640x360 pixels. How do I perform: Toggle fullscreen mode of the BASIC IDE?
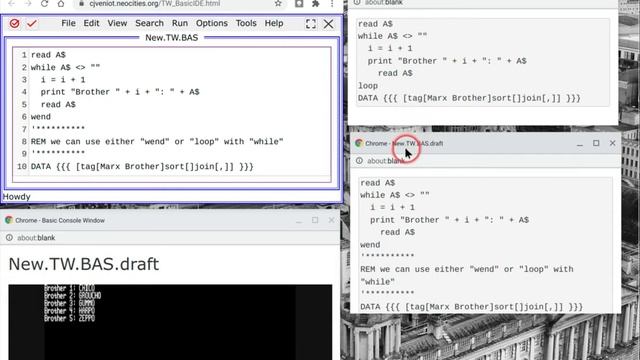(x=311, y=24)
